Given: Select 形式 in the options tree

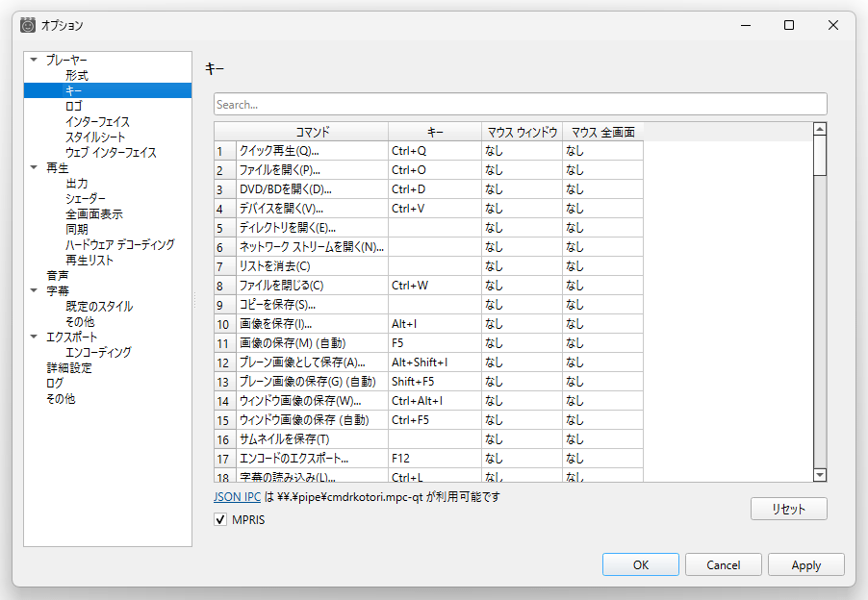Looking at the screenshot, I should 76,75.
